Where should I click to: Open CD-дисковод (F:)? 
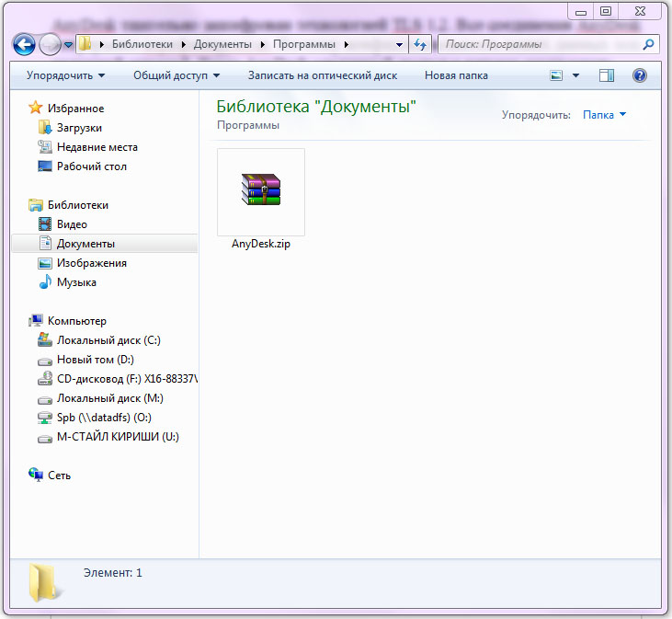(127, 379)
